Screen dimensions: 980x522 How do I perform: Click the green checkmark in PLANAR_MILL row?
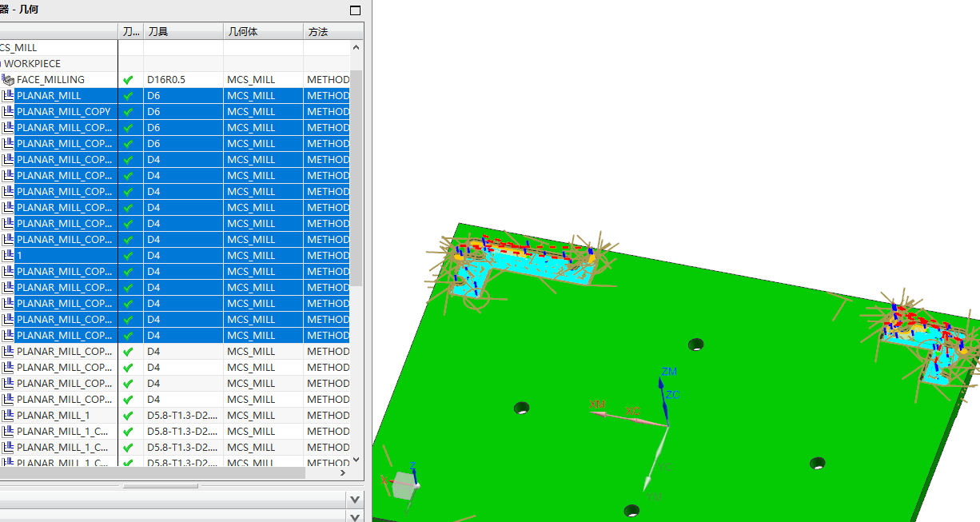coord(128,96)
